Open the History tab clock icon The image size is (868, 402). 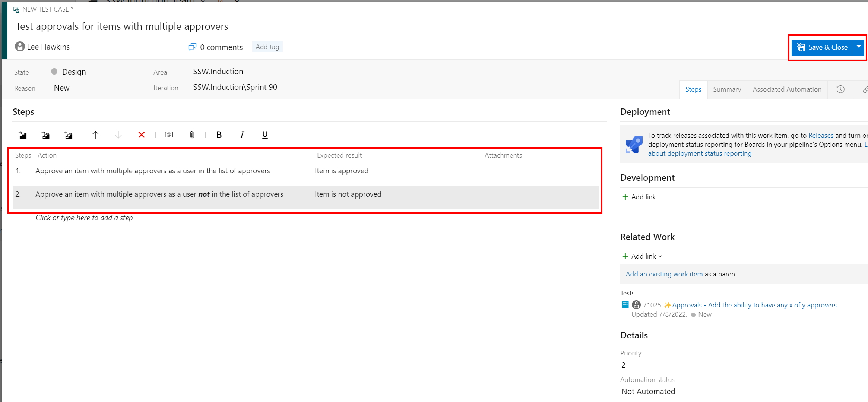840,89
